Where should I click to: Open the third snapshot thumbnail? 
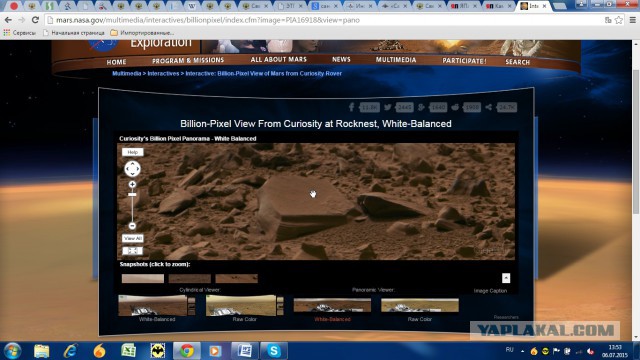coord(237,278)
